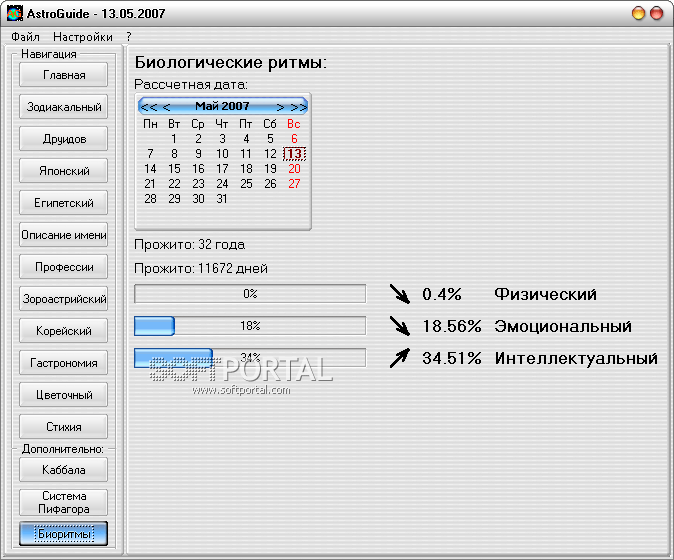674x560 pixels.
Task: Select May 28 in the calendar
Action: pos(150,199)
